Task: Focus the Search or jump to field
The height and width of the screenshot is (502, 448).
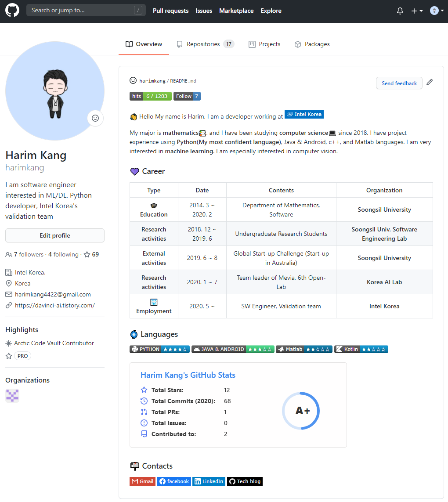Action: (x=86, y=10)
